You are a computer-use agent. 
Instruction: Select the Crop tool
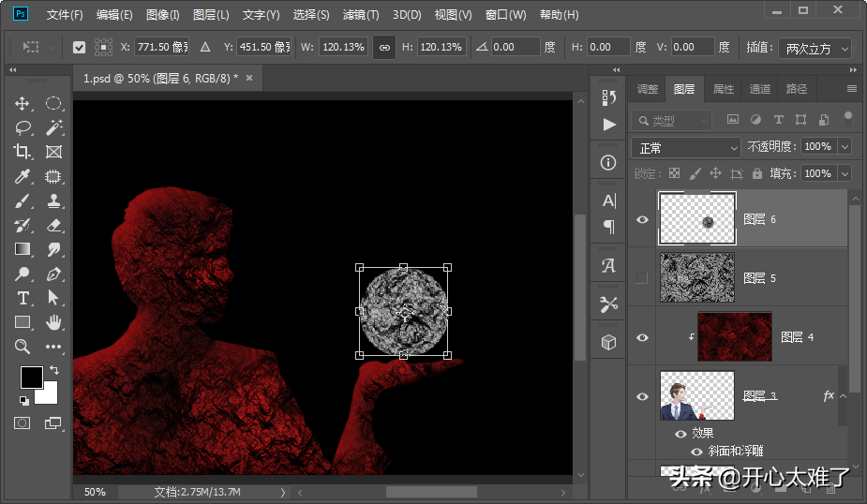coord(22,152)
